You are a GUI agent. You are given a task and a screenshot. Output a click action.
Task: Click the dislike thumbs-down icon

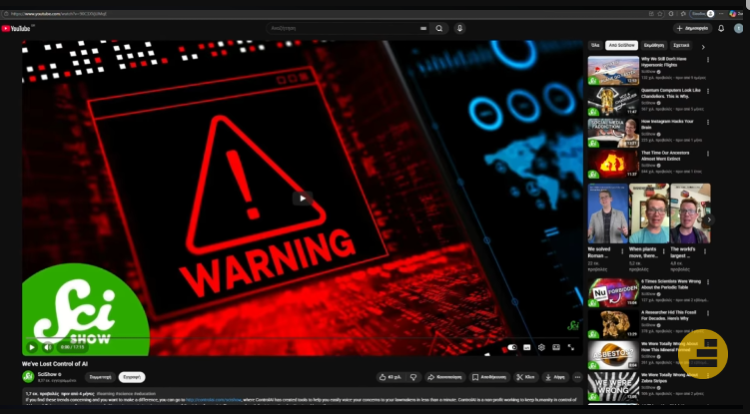pos(414,377)
